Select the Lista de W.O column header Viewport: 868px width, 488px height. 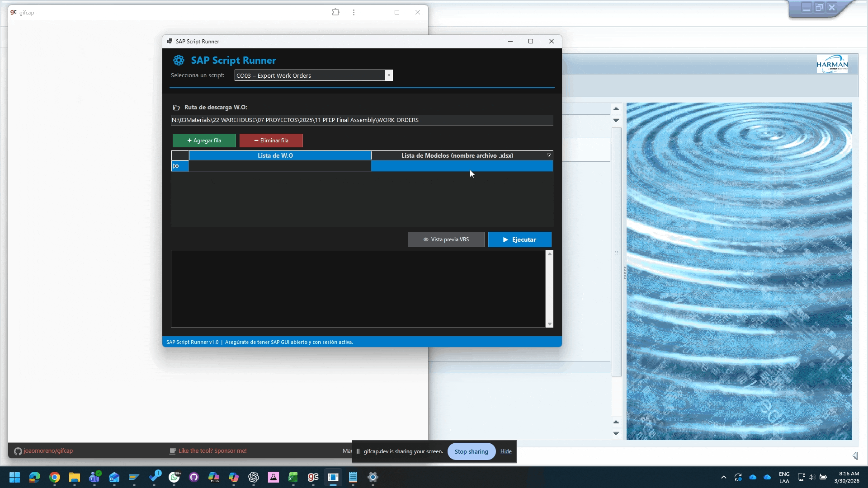(x=275, y=155)
